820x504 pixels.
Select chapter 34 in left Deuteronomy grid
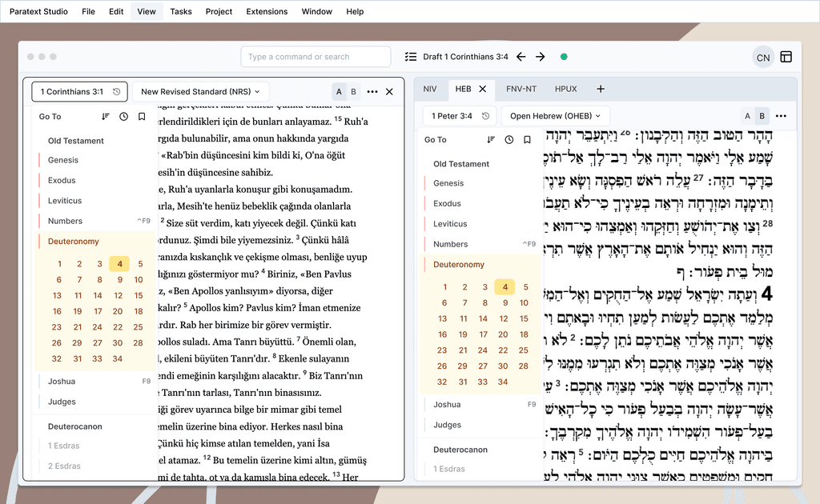tap(117, 359)
